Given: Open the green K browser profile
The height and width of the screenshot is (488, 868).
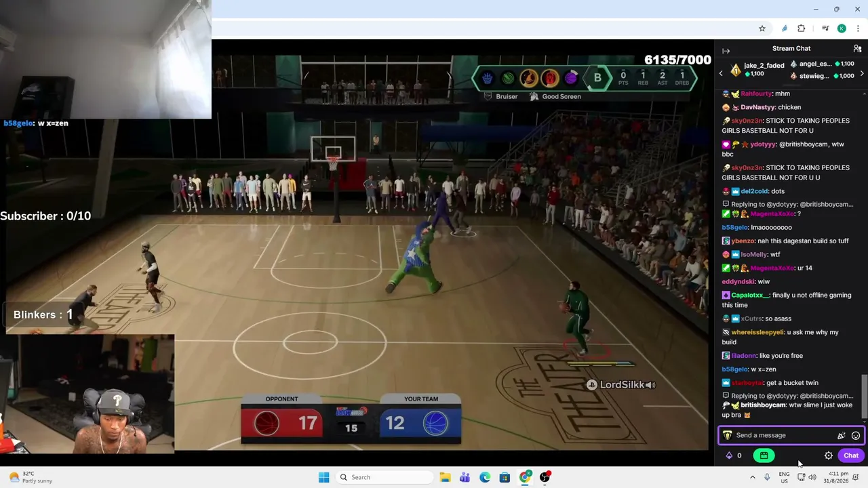Looking at the screenshot, I should point(842,28).
